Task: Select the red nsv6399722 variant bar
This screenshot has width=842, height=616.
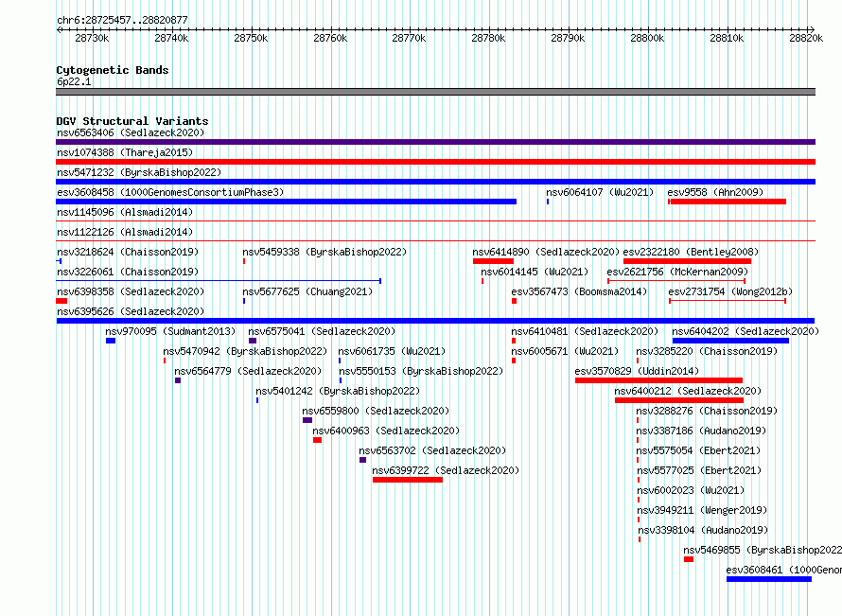Action: (408, 480)
